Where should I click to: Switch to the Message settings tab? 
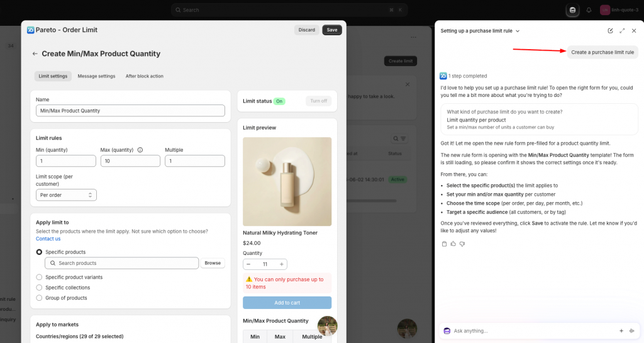coord(96,76)
